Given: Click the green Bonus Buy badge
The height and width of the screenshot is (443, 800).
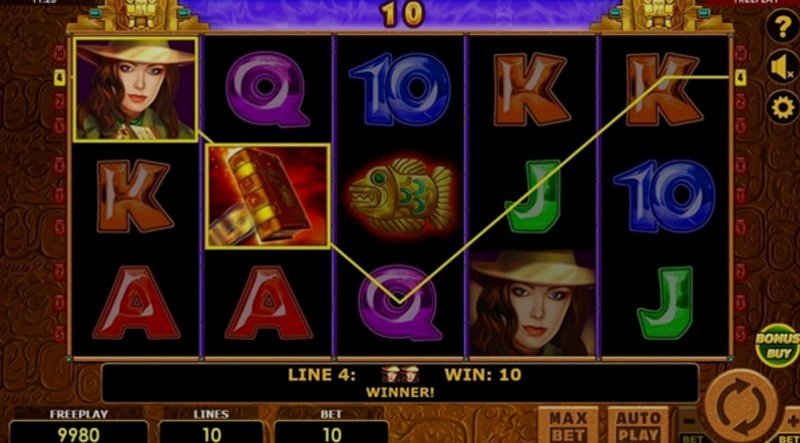Looking at the screenshot, I should [x=779, y=346].
